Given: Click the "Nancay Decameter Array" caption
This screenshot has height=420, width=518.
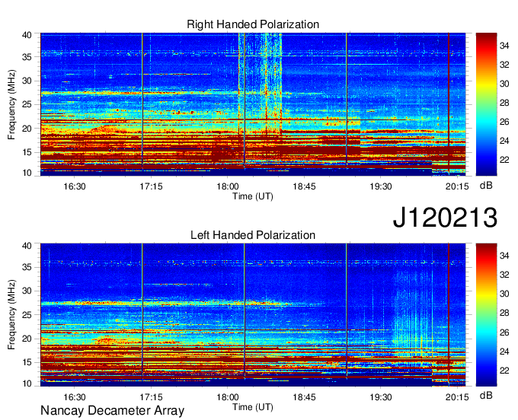Looking at the screenshot, I should coord(112,411).
